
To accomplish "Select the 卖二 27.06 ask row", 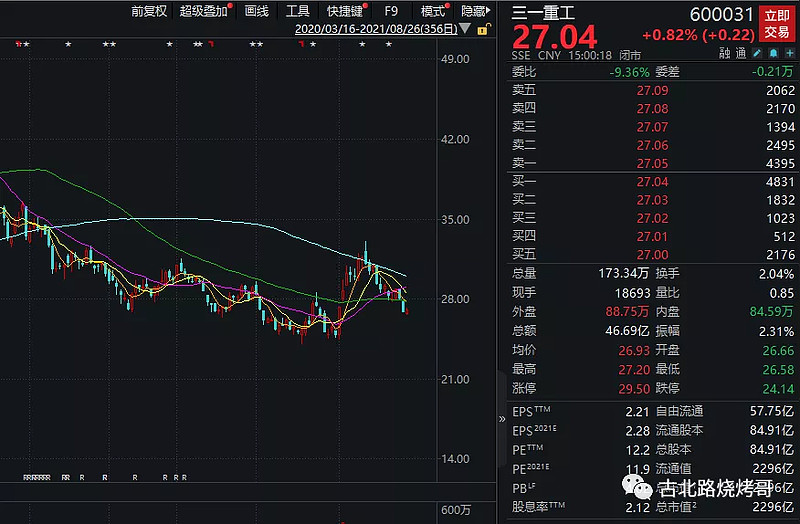I will point(653,145).
